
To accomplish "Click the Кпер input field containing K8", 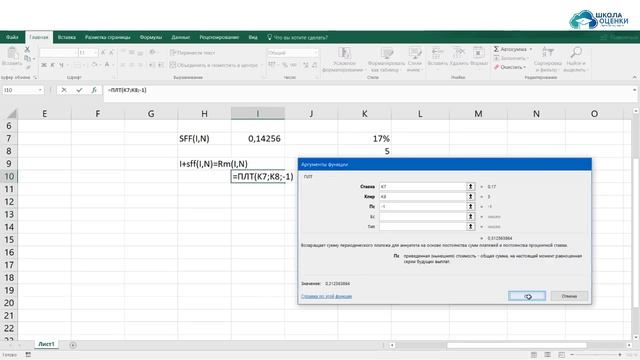I will point(422,196).
